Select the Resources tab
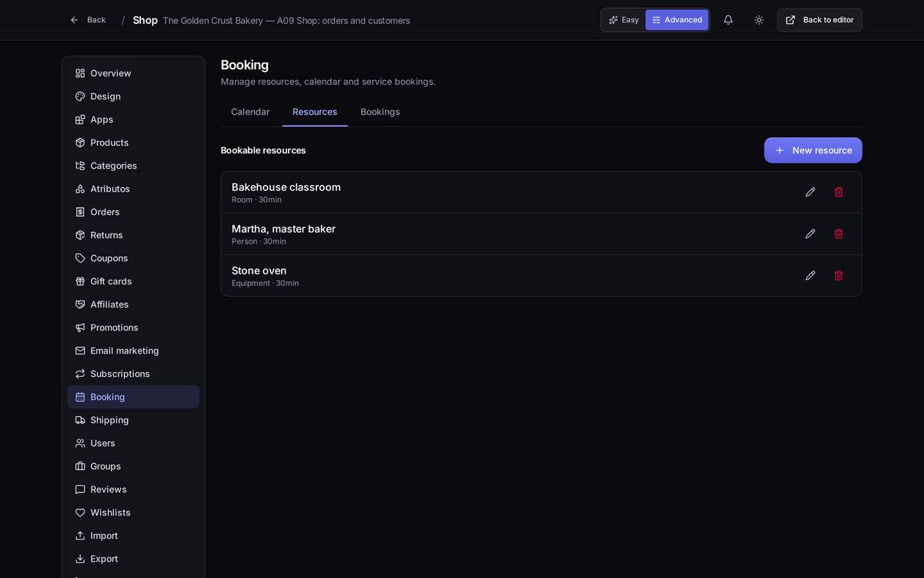This screenshot has width=924, height=578. click(315, 112)
